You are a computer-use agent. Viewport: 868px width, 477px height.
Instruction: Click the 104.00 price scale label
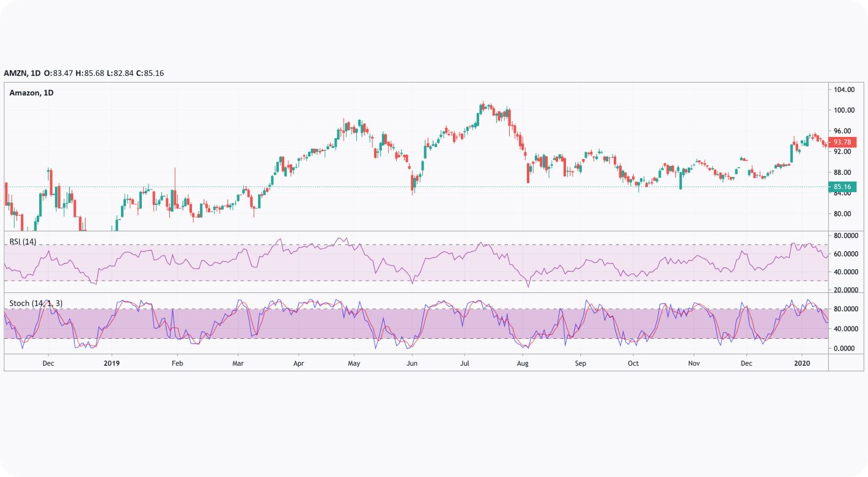844,90
